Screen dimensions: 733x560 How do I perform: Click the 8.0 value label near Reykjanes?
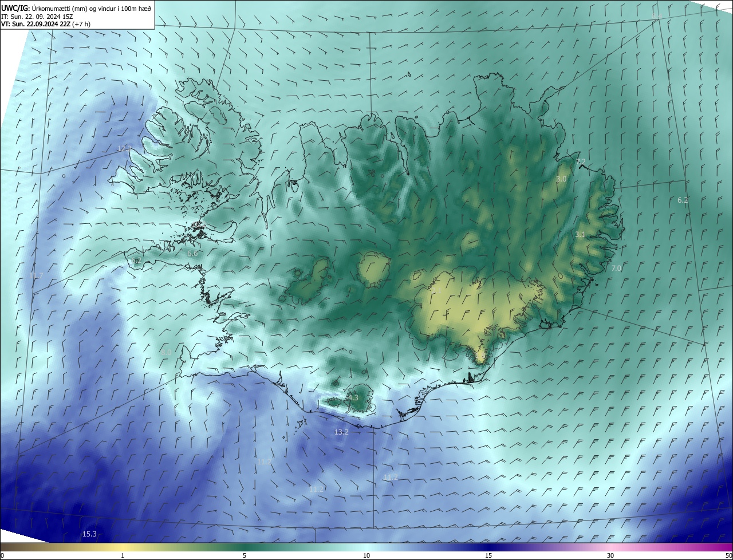point(166,352)
